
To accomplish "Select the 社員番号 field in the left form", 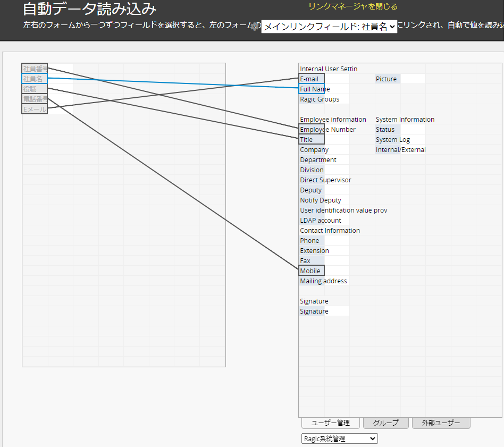I will point(35,69).
